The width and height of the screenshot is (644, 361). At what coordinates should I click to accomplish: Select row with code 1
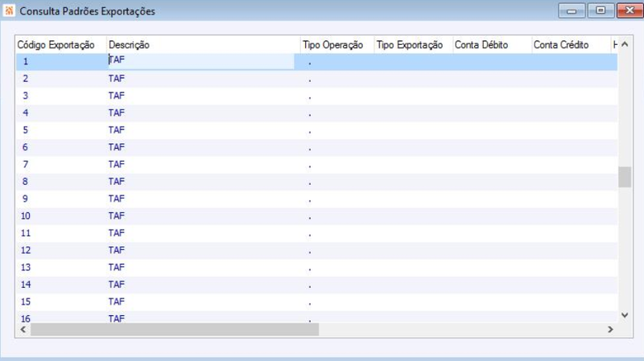[316, 62]
